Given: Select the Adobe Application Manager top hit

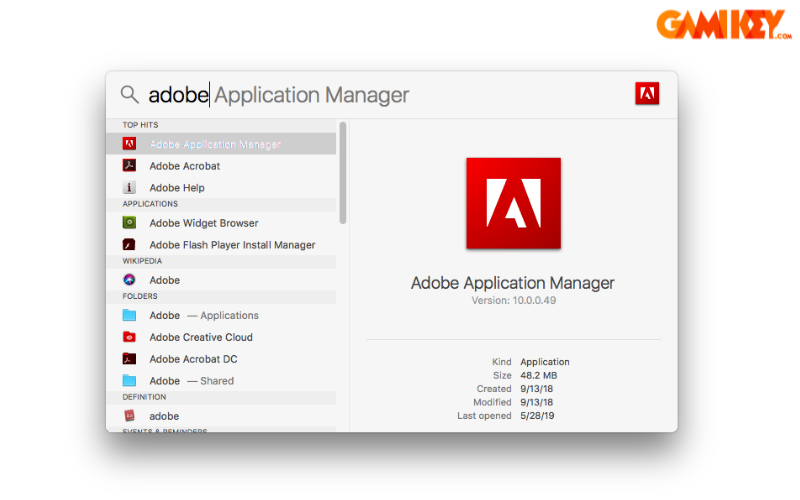Looking at the screenshot, I should tap(221, 144).
